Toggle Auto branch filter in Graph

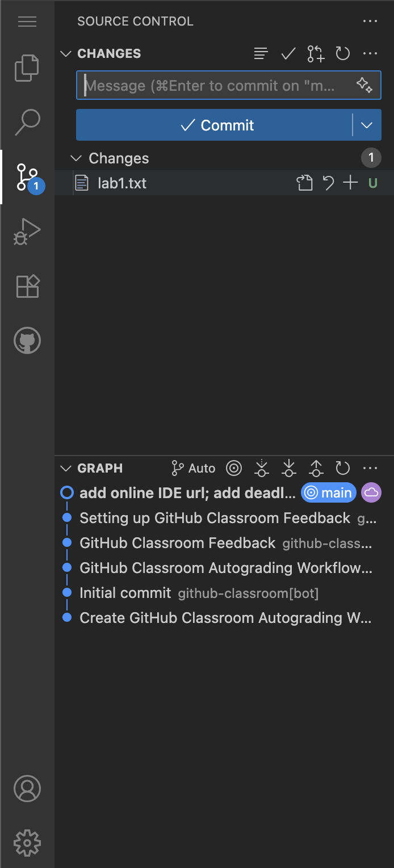pos(194,468)
